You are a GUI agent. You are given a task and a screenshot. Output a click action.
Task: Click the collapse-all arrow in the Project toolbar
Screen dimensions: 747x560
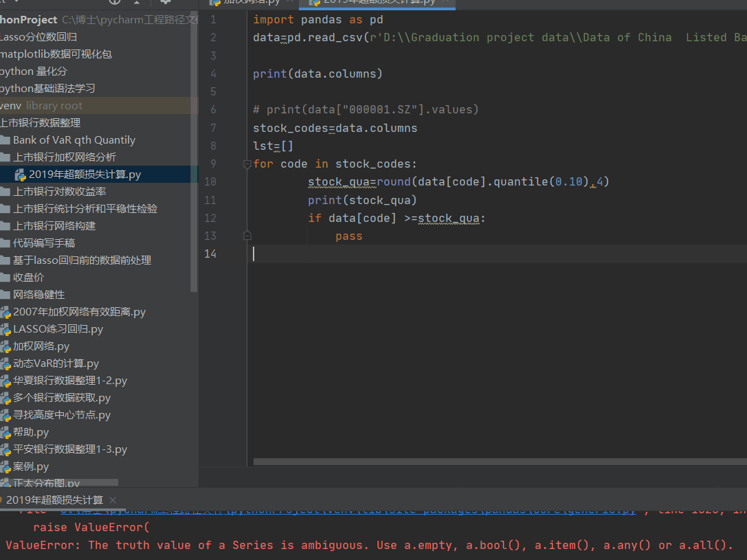pos(137,3)
